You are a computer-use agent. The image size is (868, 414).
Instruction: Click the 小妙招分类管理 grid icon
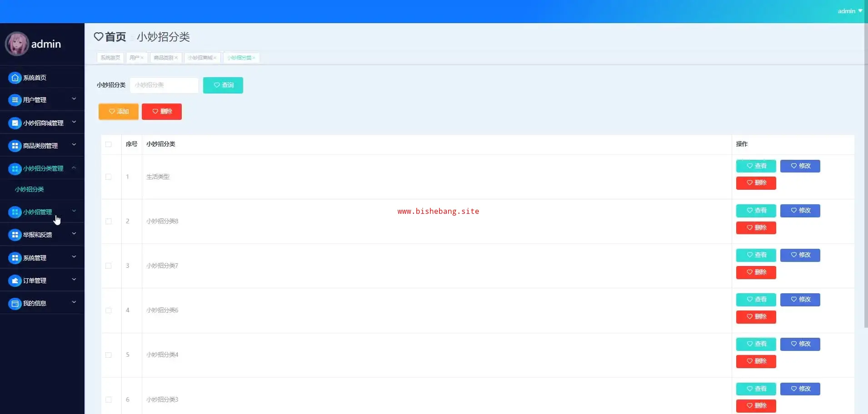15,168
